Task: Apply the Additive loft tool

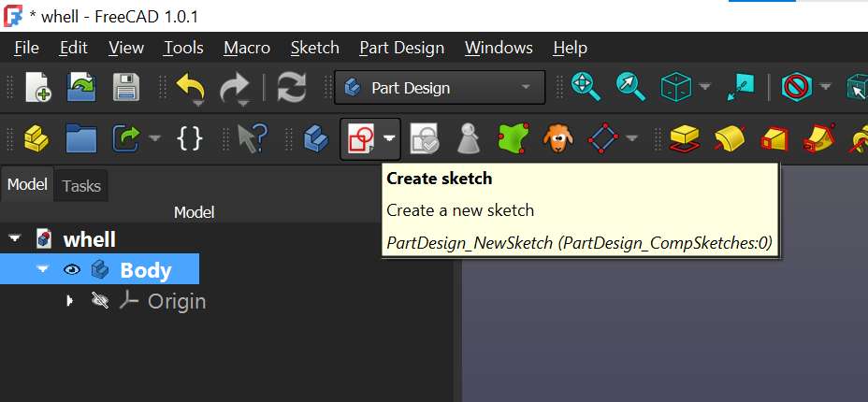Action: point(774,138)
